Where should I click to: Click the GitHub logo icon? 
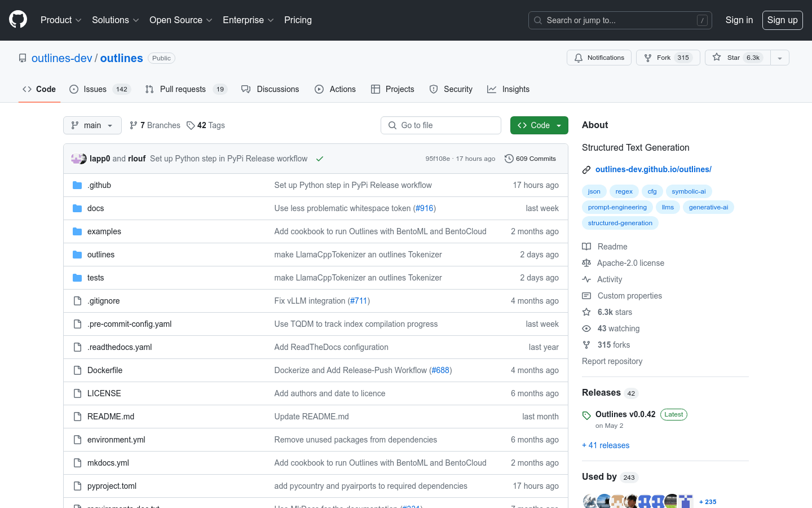coord(18,20)
